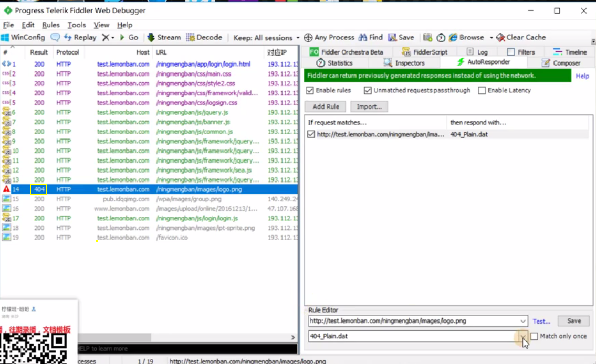Toggle the Enable rules checkbox
Screen dimensions: 596x364
(310, 90)
